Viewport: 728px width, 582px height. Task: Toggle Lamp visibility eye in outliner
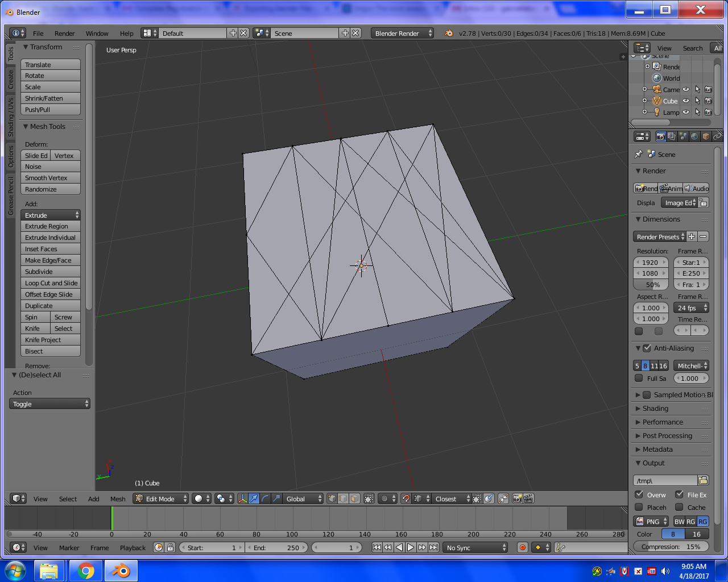tap(686, 112)
